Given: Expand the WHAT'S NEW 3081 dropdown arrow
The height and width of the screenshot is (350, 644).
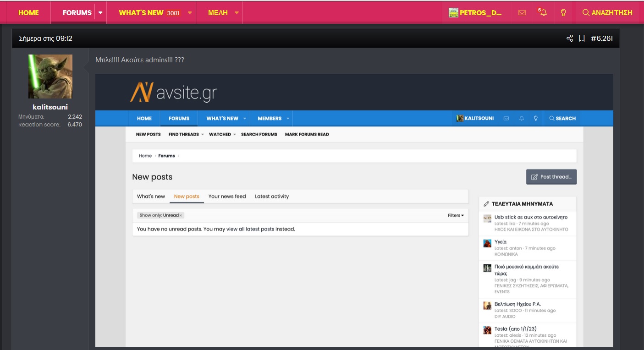Looking at the screenshot, I should point(190,13).
